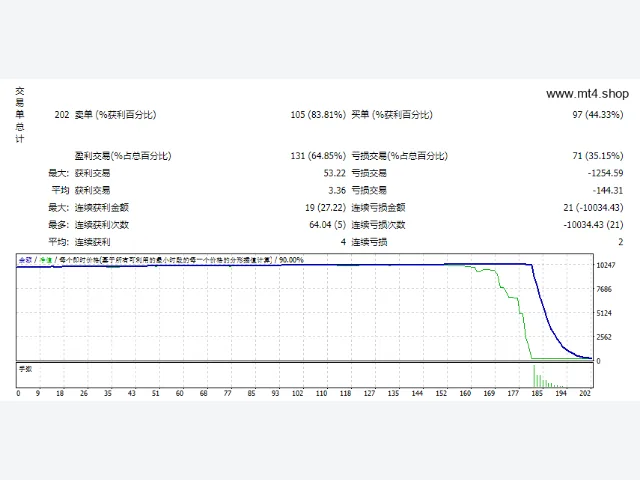Click the average consecutive wins value 4
Screen dimensions: 640x480
point(343,242)
